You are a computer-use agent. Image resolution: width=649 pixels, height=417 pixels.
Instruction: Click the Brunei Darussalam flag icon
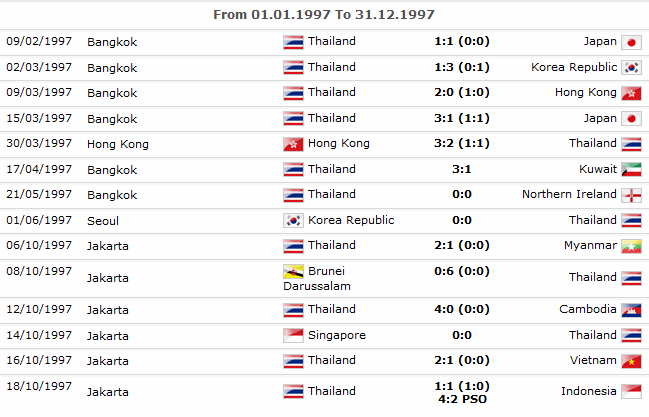point(293,272)
